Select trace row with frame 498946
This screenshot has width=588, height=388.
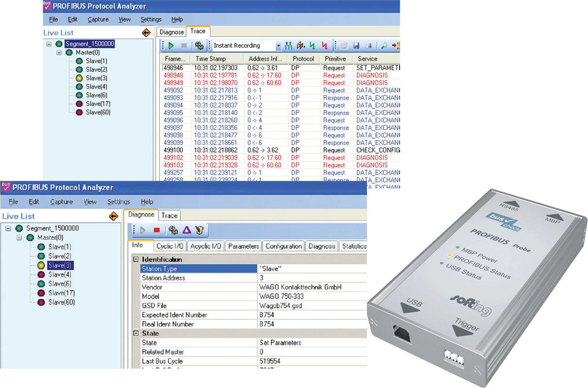click(281, 68)
